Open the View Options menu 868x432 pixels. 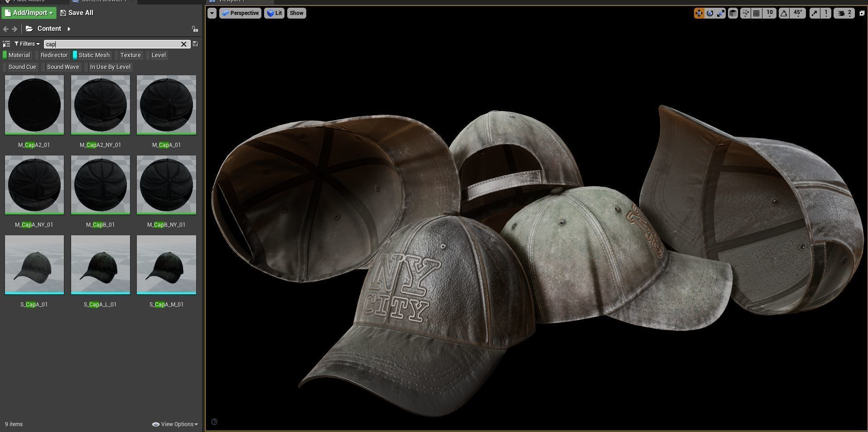click(x=175, y=424)
